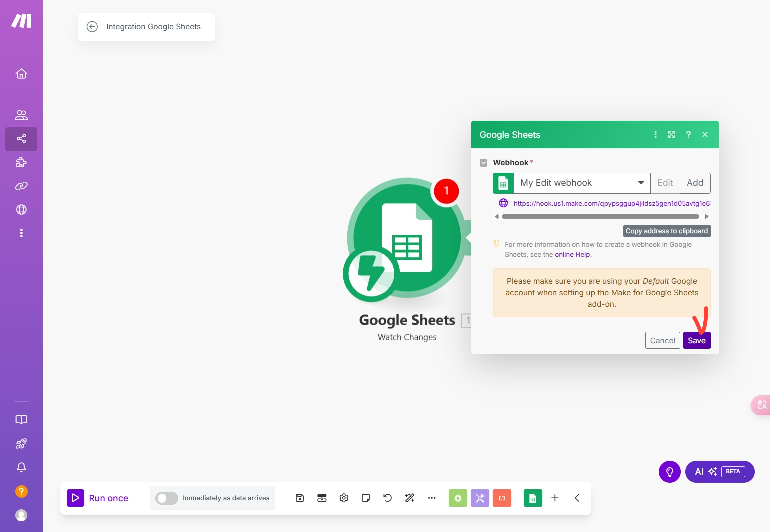The height and width of the screenshot is (532, 770).
Task: Open the dialog help question mark
Action: [x=688, y=135]
